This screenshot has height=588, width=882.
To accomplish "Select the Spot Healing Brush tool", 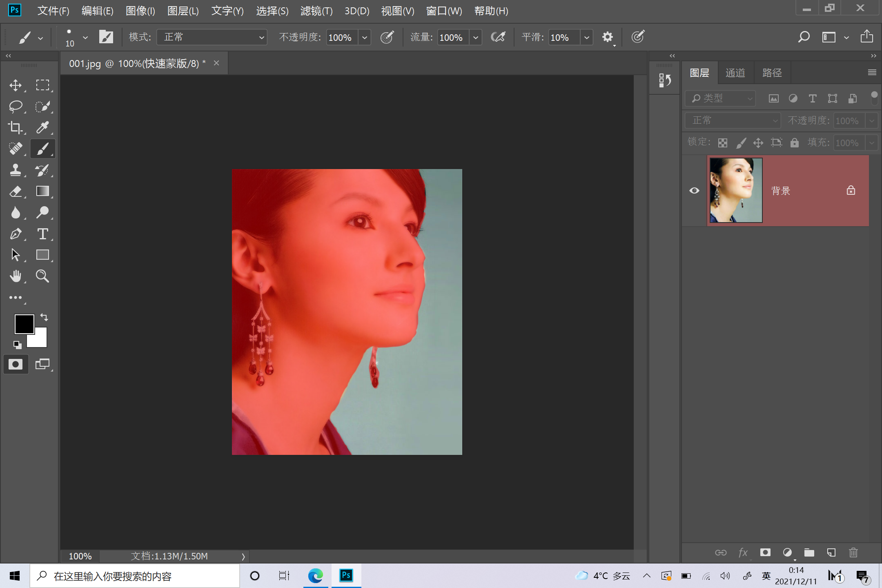I will point(16,149).
